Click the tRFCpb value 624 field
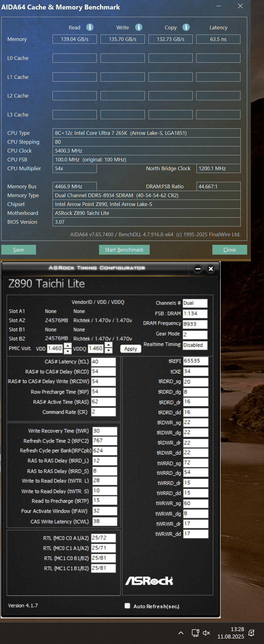This screenshot has height=644, width=264. coord(105,451)
